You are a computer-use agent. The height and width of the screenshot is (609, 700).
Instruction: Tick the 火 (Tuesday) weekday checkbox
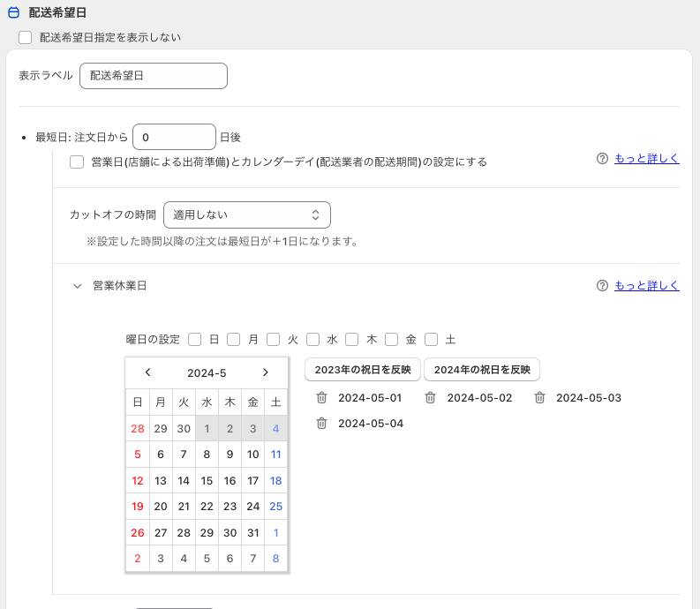(274, 339)
